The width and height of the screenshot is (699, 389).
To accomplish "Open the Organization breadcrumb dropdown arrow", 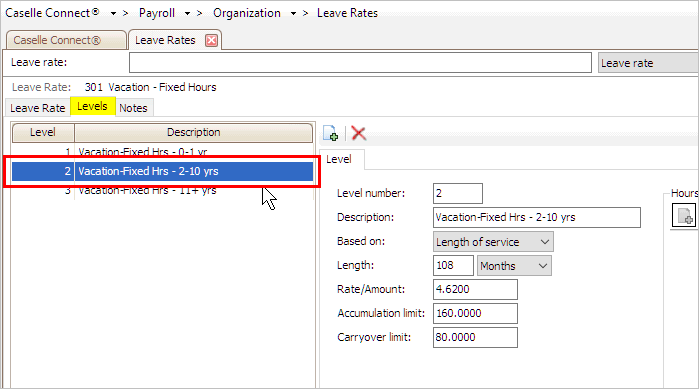I will tap(293, 14).
